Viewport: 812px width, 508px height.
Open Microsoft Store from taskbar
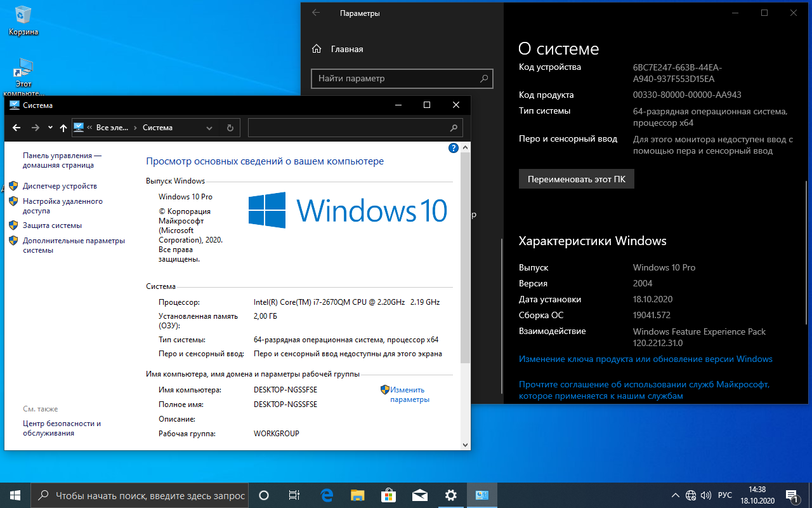click(x=389, y=495)
